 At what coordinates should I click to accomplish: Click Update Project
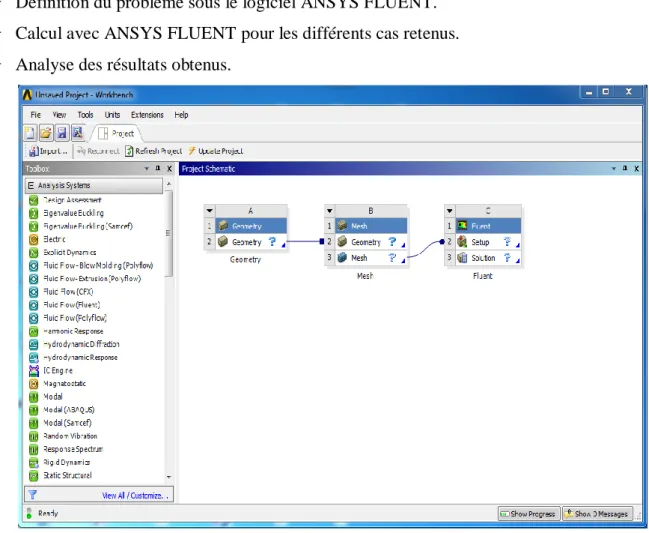click(216, 151)
